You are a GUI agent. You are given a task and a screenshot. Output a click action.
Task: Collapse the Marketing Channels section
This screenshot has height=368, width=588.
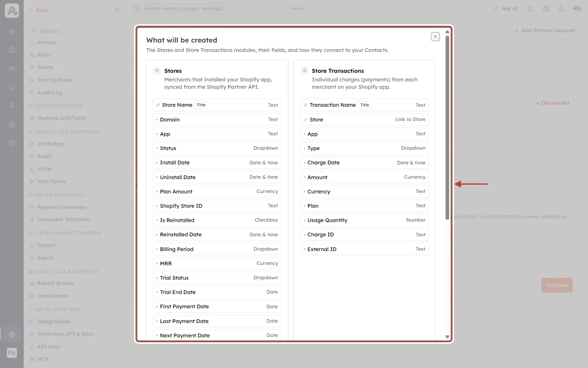click(118, 132)
